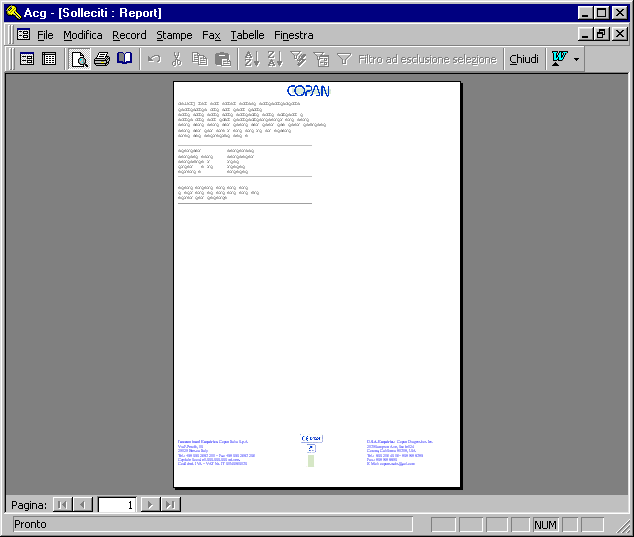Click the sort descending Z-A icon
Viewport: 634px width, 537px height.
point(275,59)
